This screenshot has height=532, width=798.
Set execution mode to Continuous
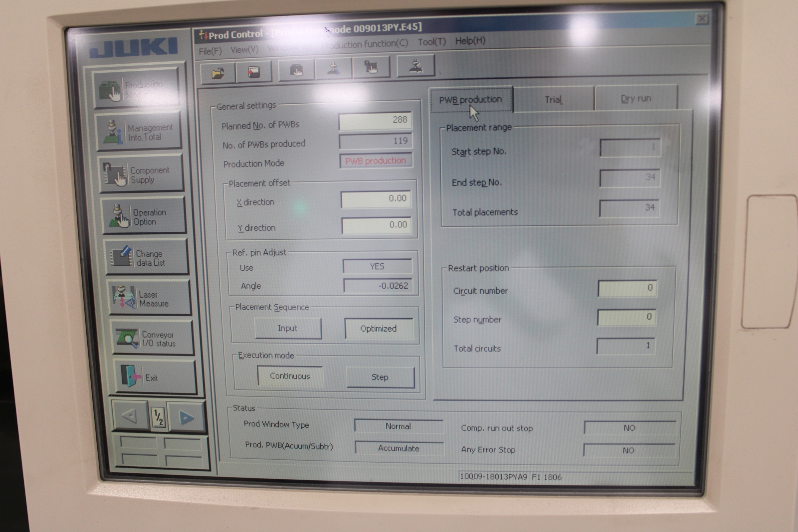(x=290, y=376)
